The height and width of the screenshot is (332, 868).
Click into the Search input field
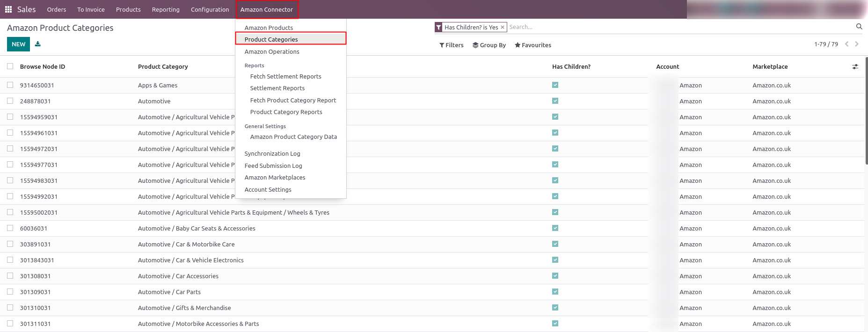681,27
